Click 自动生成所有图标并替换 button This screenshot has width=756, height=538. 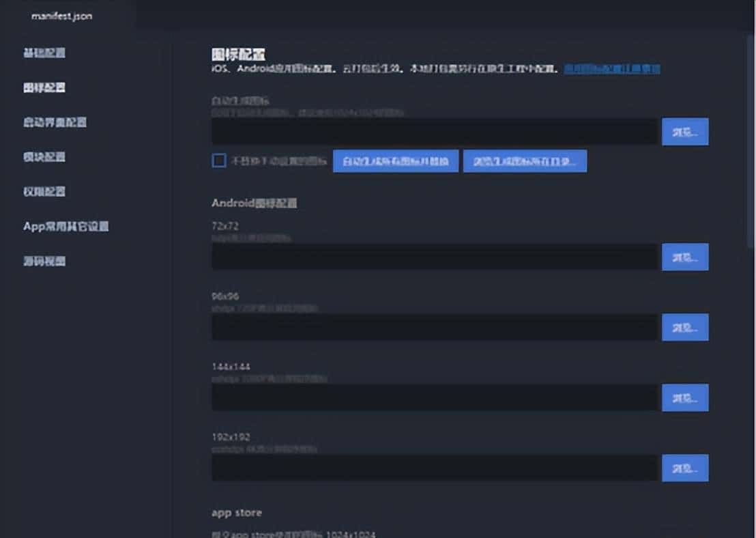click(x=395, y=160)
